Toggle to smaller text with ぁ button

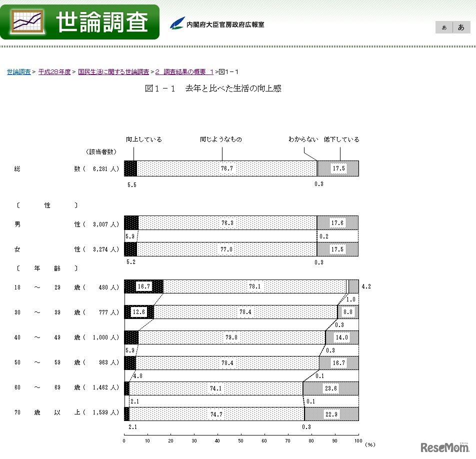443,27
